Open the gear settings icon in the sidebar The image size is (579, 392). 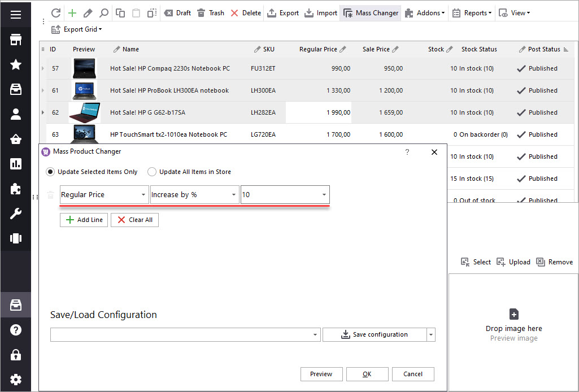click(16, 379)
